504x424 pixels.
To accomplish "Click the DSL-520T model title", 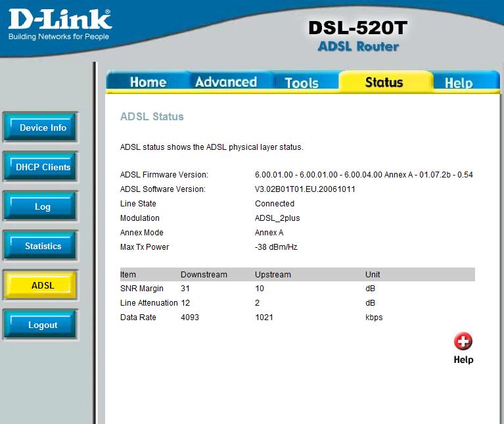I will [357, 28].
